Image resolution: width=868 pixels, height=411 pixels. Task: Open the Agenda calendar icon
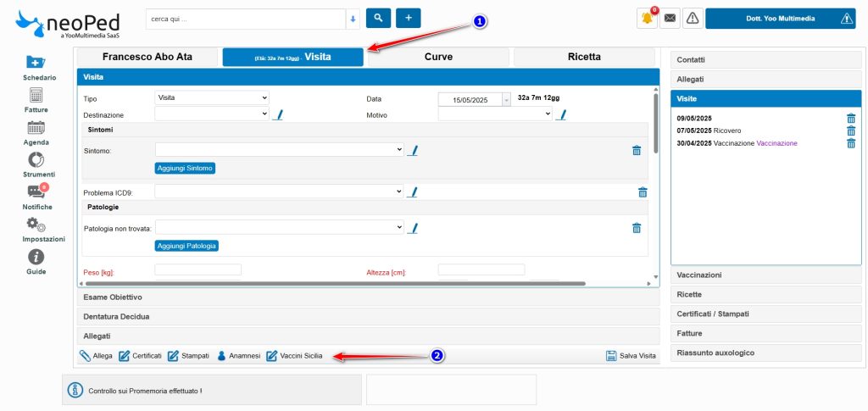36,128
